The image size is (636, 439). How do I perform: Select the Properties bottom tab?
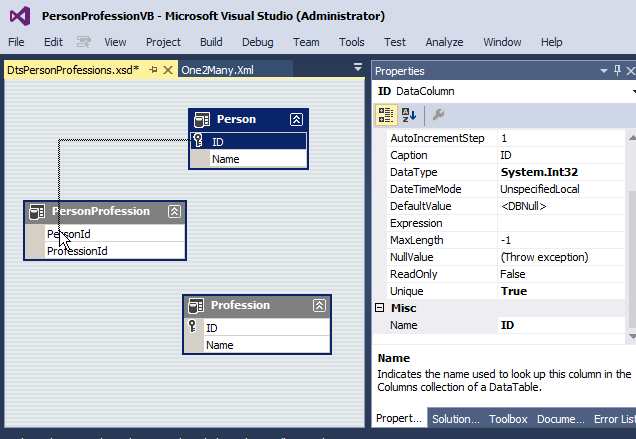click(399, 418)
